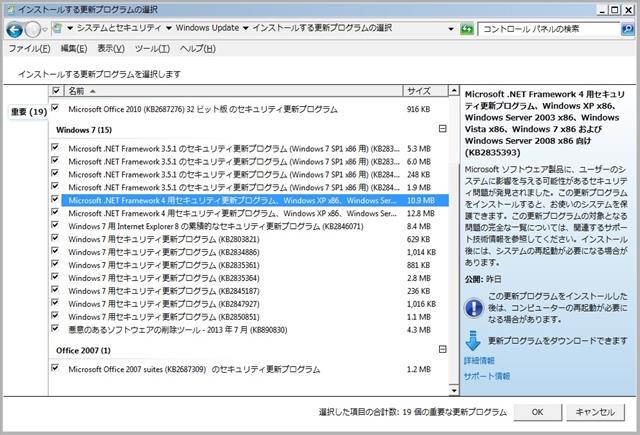640x435 pixels.
Task: Uncheck the 6.0 MB .NET Framework 3.5.1 update
Action: point(55,161)
